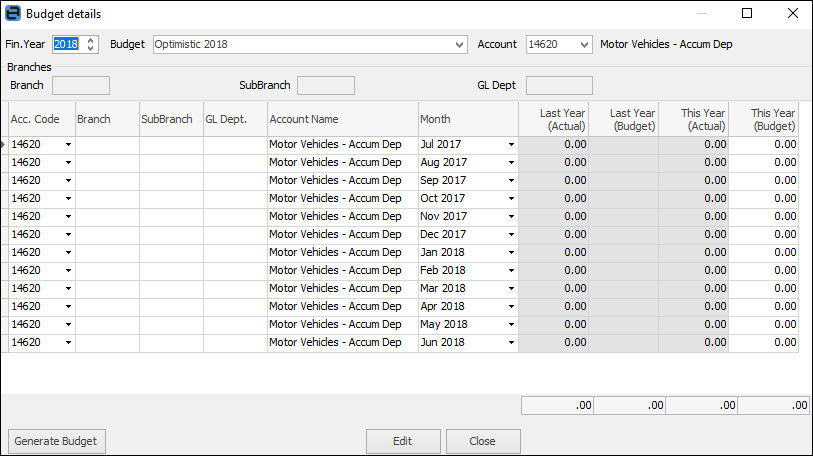Expand the Account 14620 dropdown
813x456 pixels.
pyautogui.click(x=584, y=45)
